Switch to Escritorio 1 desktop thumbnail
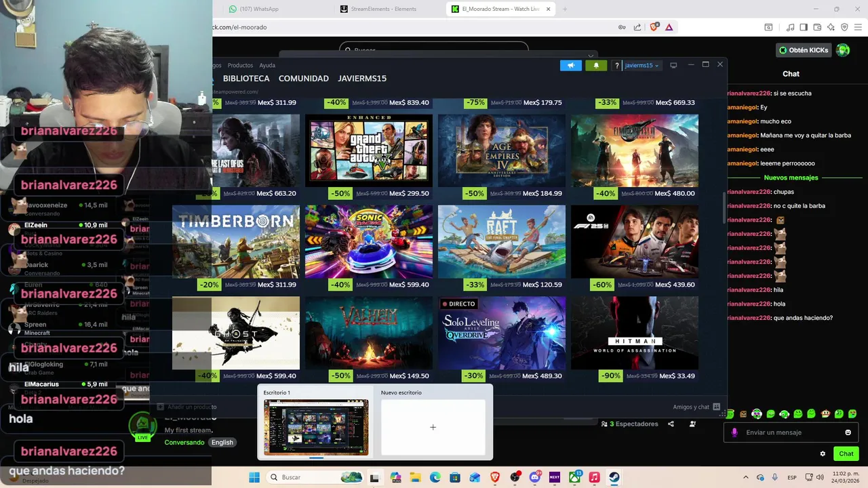 pyautogui.click(x=316, y=427)
